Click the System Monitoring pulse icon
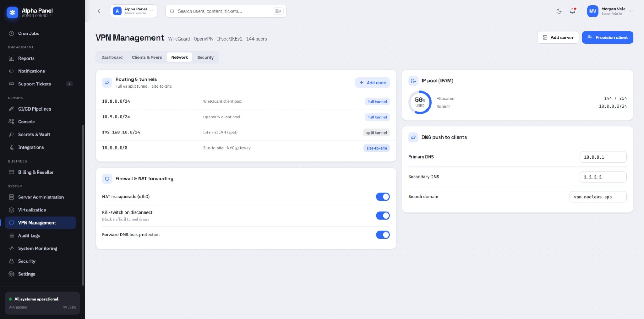This screenshot has width=644, height=319. (x=11, y=248)
